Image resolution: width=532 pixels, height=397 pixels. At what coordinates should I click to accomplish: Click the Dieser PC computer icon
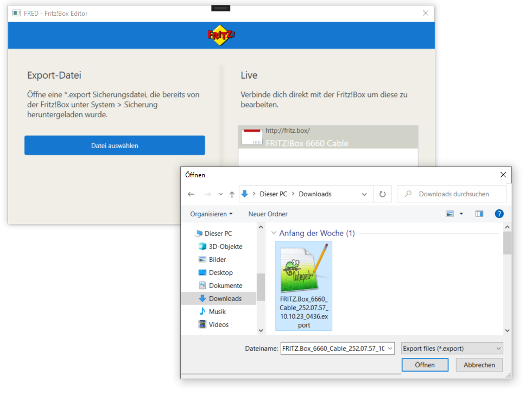coord(199,233)
